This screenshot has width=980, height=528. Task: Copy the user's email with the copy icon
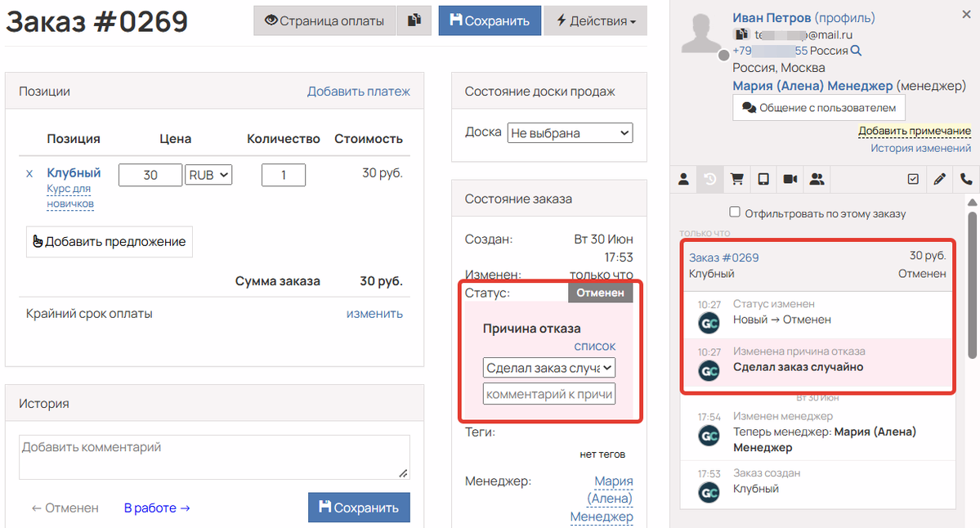[x=741, y=34]
